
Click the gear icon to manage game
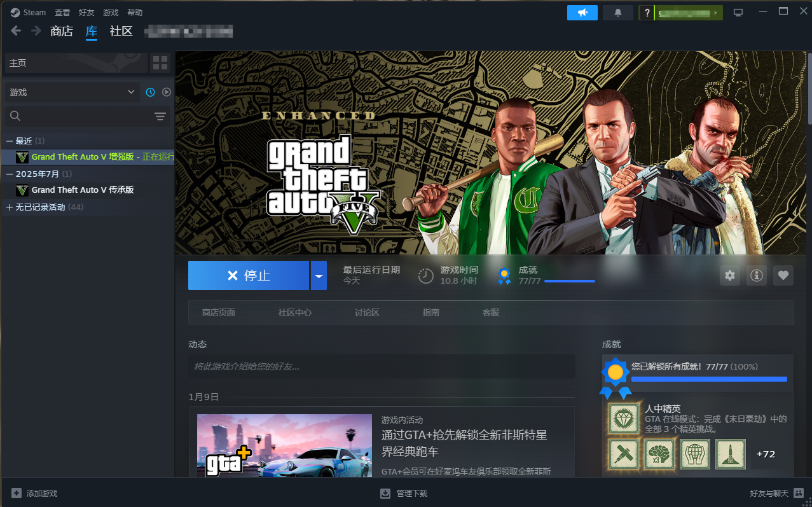click(x=729, y=275)
